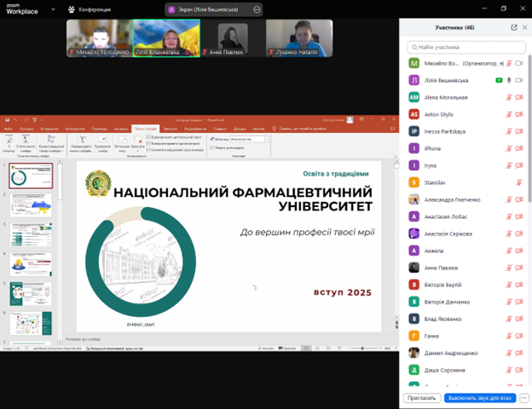Toggle 'Відтворювати дикторський текст' checkbox
Screen dimensions: 532x409
pos(148,137)
